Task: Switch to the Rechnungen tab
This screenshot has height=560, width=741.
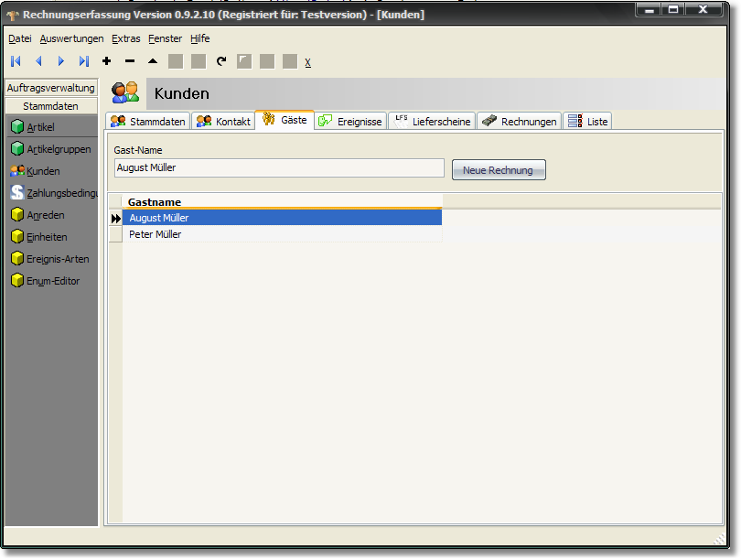Action: click(x=520, y=122)
